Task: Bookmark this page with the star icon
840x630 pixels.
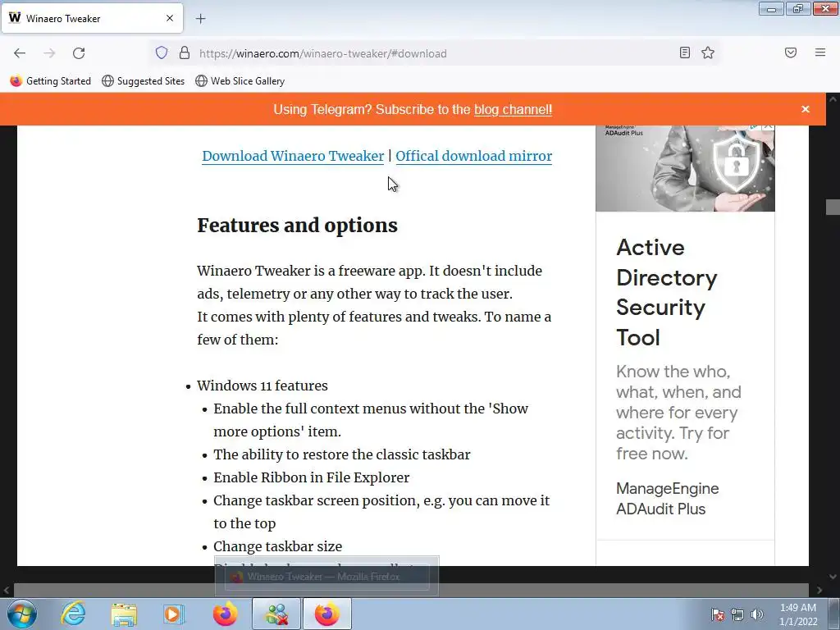Action: (x=708, y=52)
